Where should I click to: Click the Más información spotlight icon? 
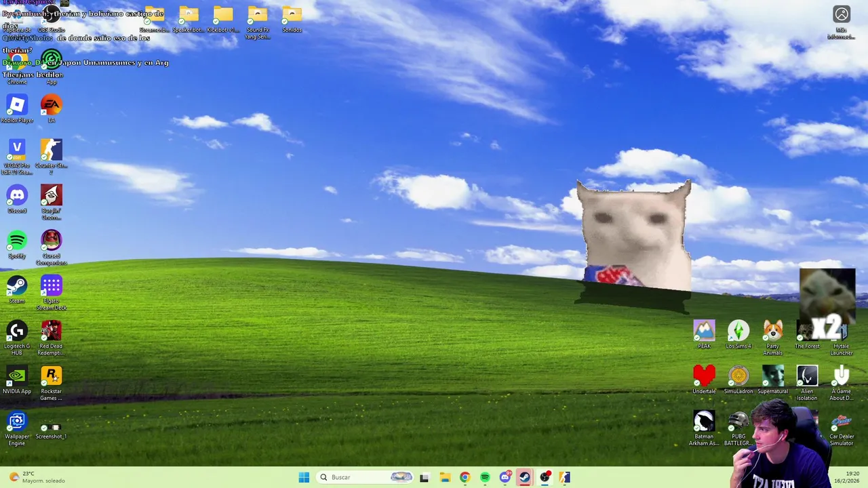pos(842,22)
